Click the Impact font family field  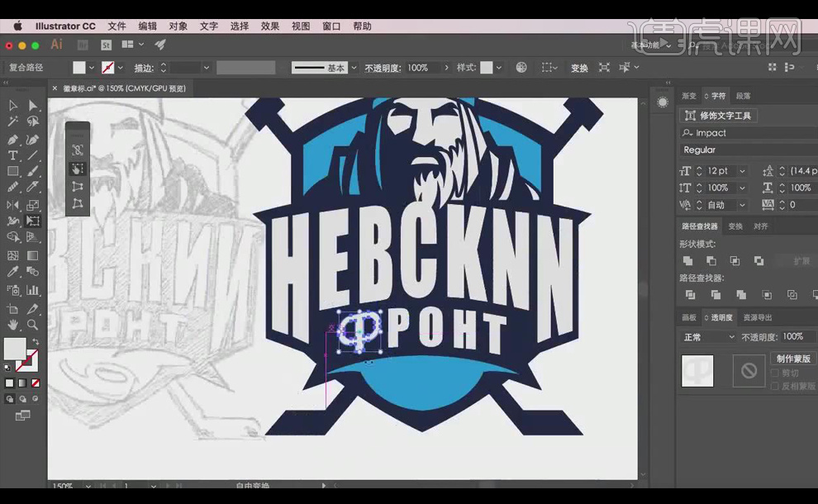tap(748, 133)
